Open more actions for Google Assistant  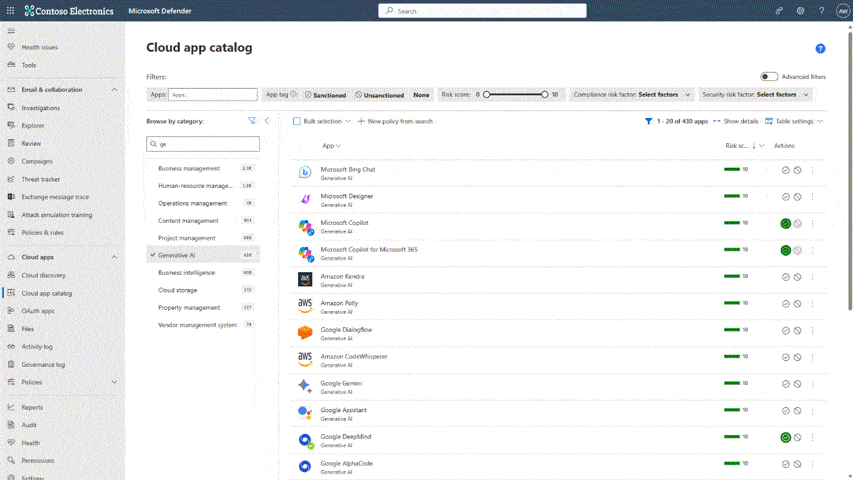tap(812, 410)
